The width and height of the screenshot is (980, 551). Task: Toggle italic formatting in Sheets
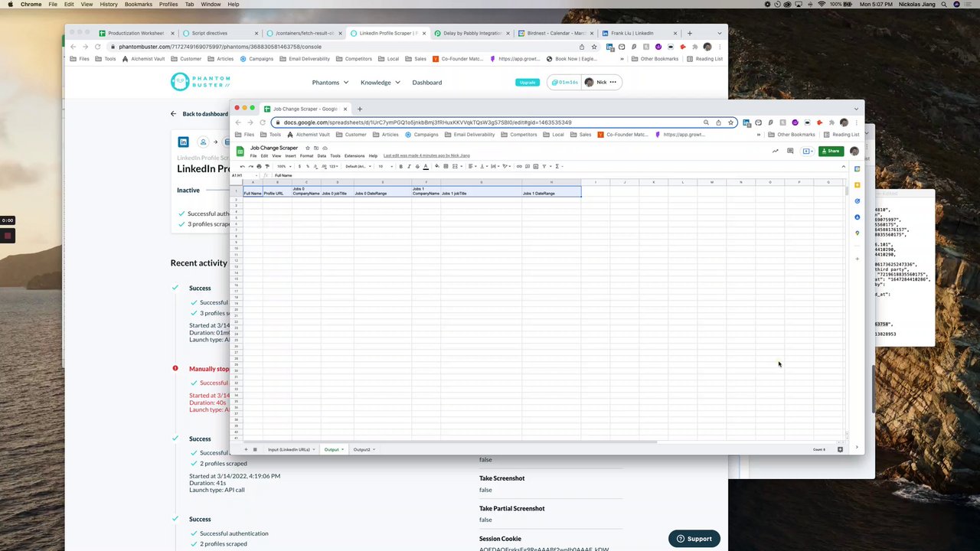point(409,166)
